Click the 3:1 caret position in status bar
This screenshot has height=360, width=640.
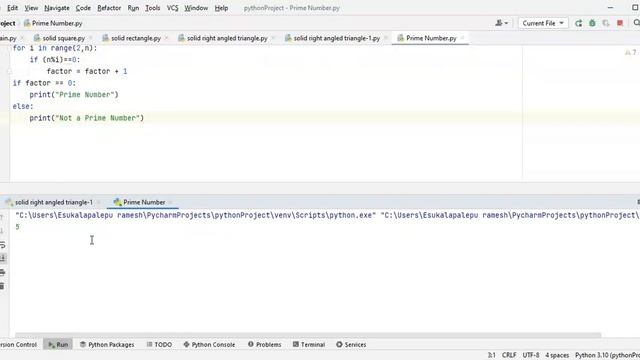pyautogui.click(x=491, y=355)
